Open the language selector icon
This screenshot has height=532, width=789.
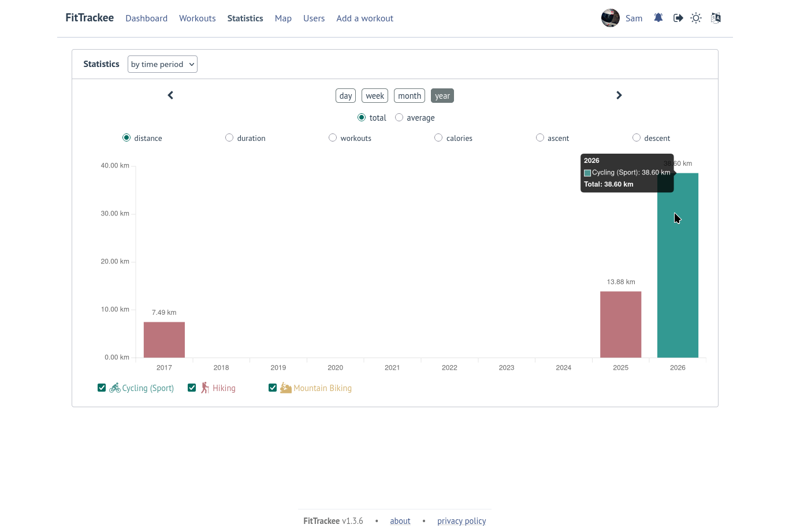(716, 18)
